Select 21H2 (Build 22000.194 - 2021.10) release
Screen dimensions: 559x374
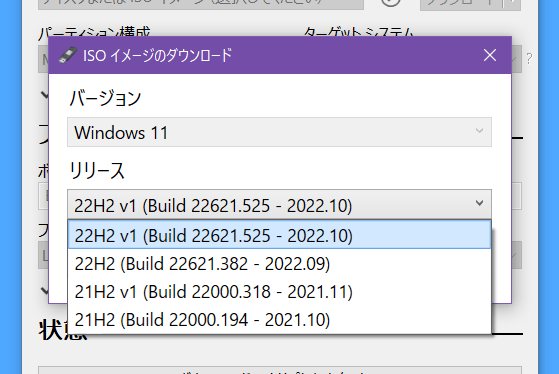tap(279, 319)
